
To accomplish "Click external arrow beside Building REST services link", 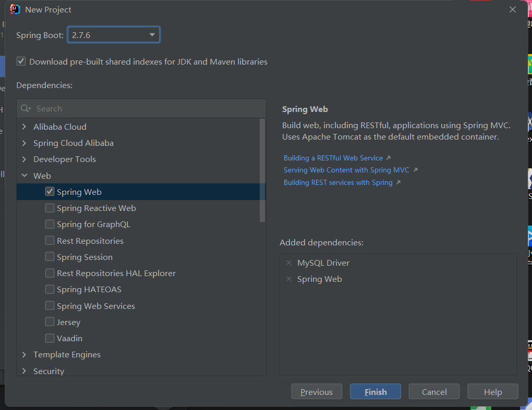I will (x=398, y=182).
